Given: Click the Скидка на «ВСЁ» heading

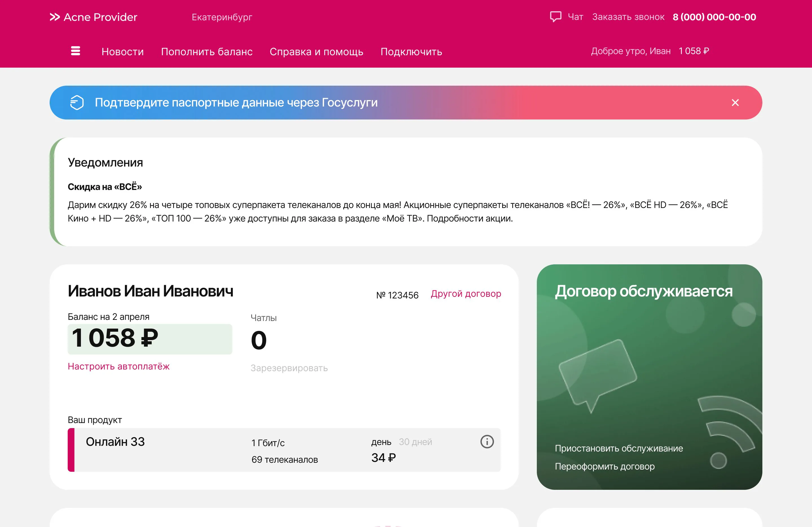Looking at the screenshot, I should tap(104, 187).
